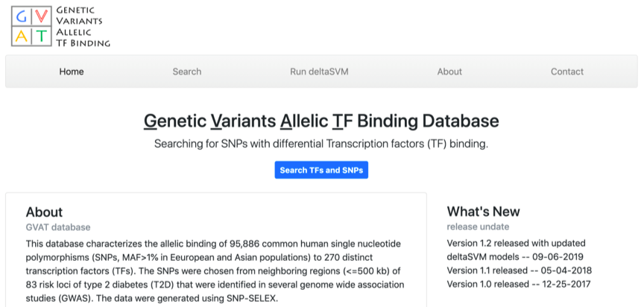Open the Search navigation tab
The height and width of the screenshot is (307, 644).
[187, 72]
